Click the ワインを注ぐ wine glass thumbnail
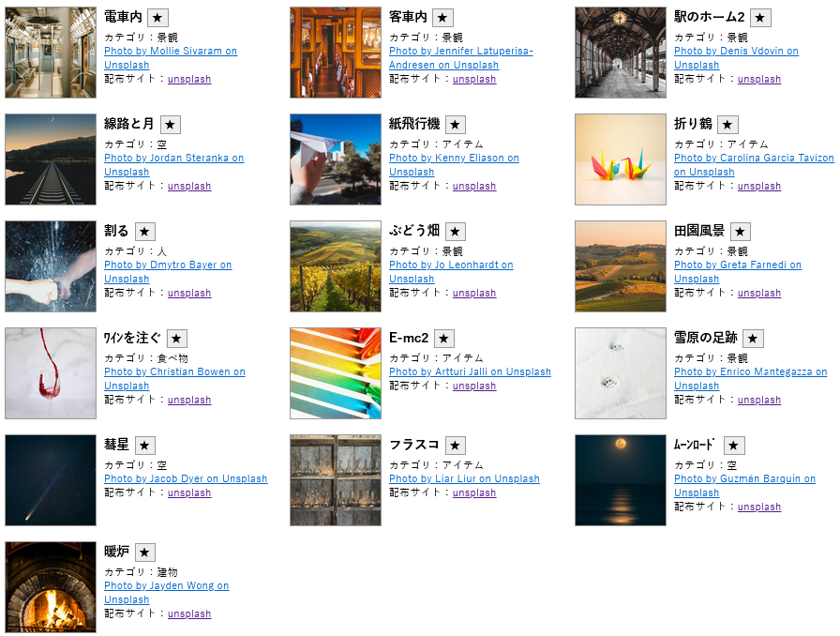The width and height of the screenshot is (840, 636). click(51, 373)
